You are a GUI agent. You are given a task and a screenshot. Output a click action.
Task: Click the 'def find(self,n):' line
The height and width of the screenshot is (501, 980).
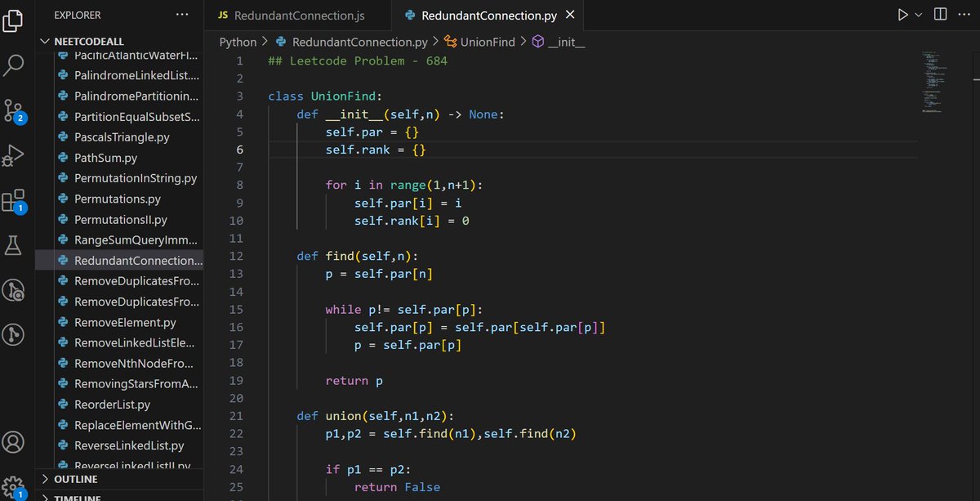coord(358,256)
